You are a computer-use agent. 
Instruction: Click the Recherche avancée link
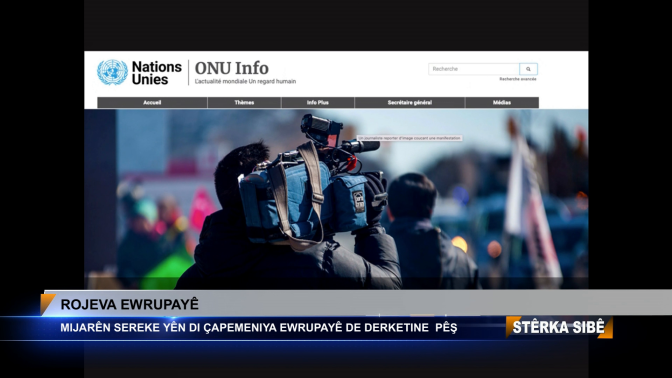pyautogui.click(x=518, y=79)
